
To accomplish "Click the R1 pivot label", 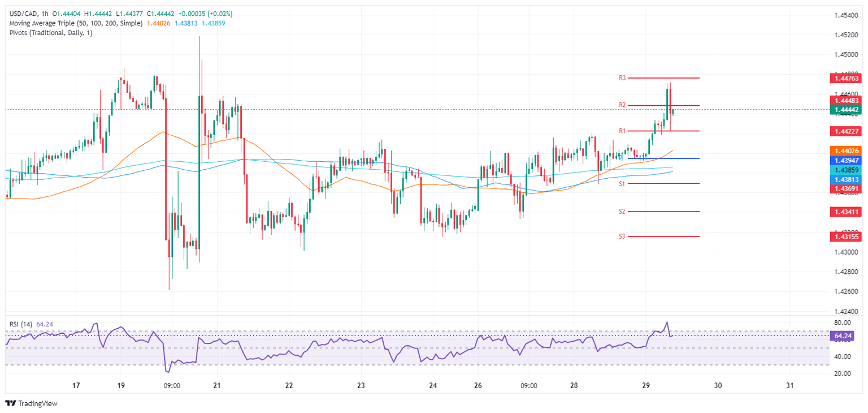I will click(622, 131).
